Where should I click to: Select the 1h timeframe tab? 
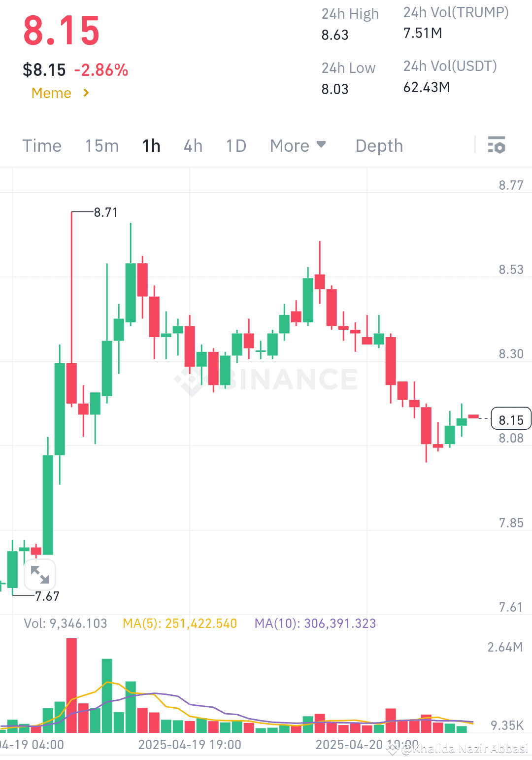(151, 145)
